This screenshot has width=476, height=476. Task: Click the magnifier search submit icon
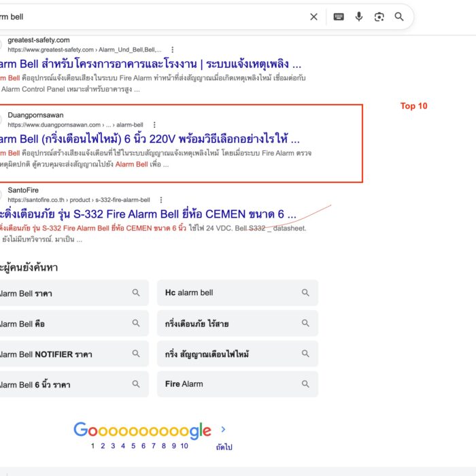tap(399, 17)
